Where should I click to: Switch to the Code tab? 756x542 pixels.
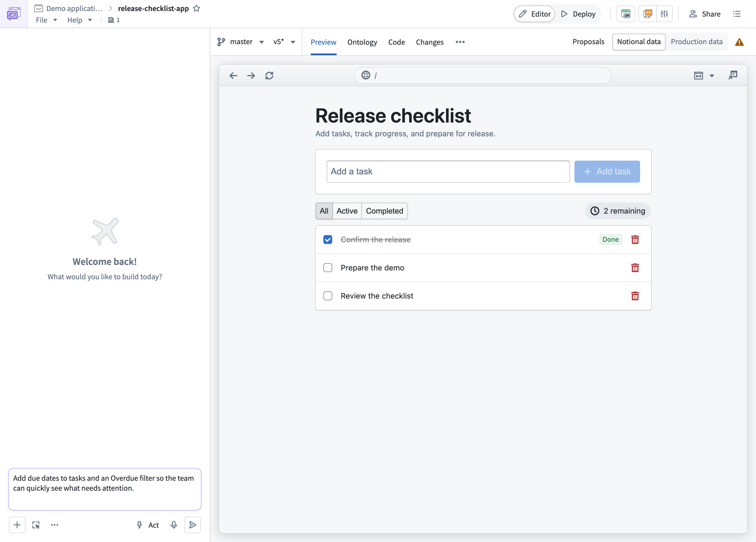pos(396,42)
